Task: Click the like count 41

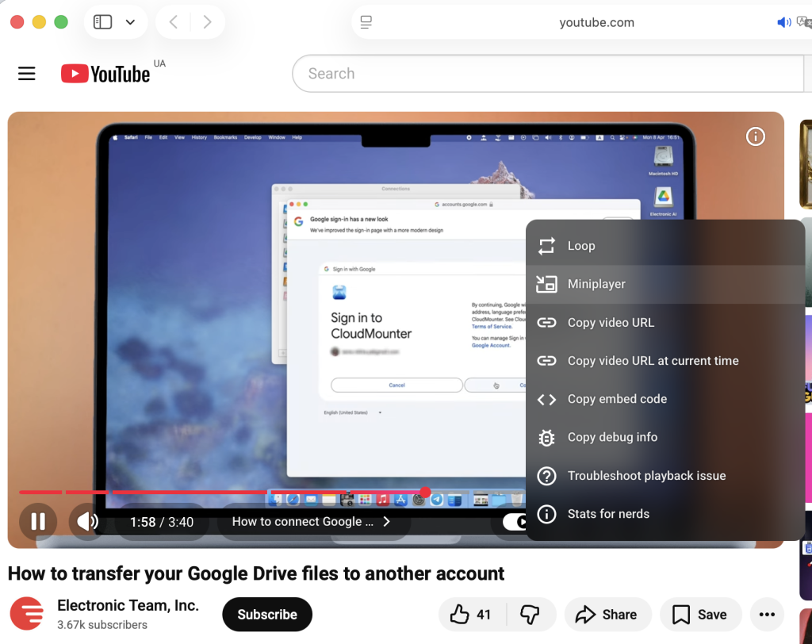Action: tap(484, 615)
